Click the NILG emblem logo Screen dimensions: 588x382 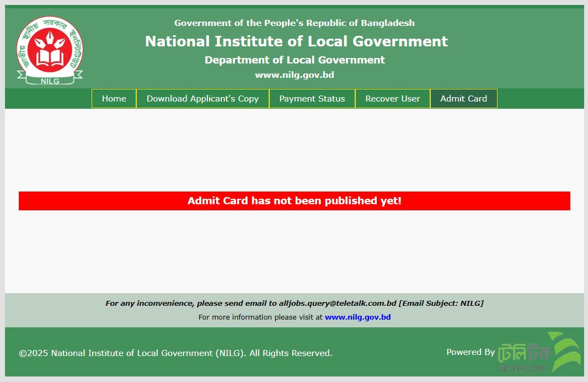tap(50, 49)
